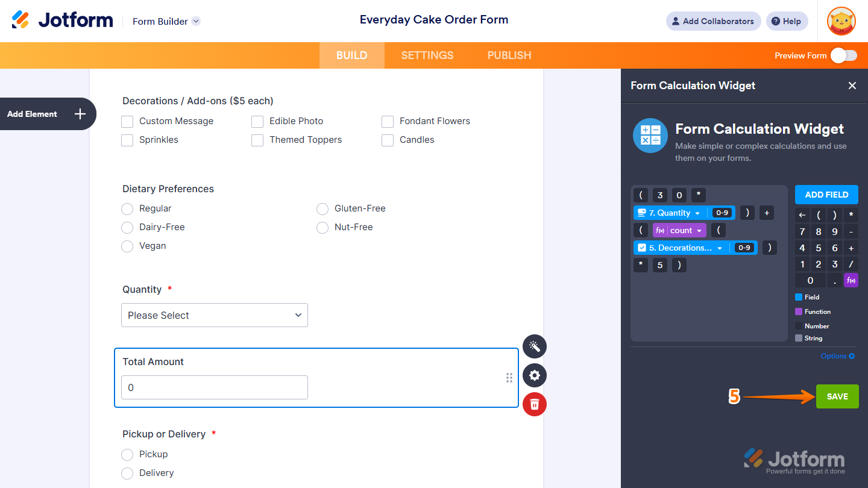Click the green SAVE button
This screenshot has height=488, width=868.
tap(837, 396)
